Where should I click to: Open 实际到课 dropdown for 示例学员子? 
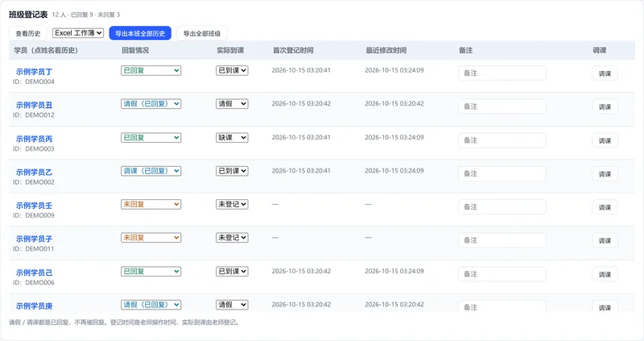(x=232, y=237)
